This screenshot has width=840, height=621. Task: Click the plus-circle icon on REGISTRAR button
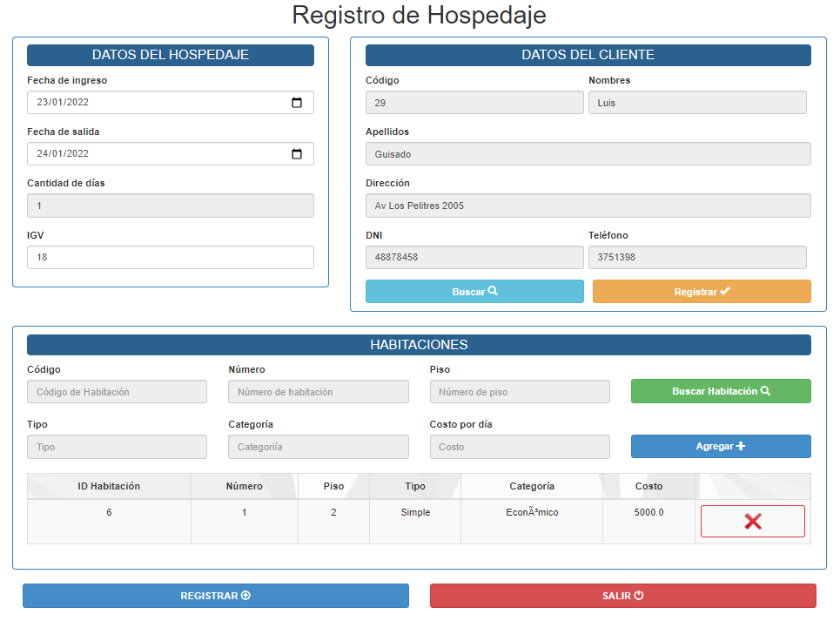247,596
